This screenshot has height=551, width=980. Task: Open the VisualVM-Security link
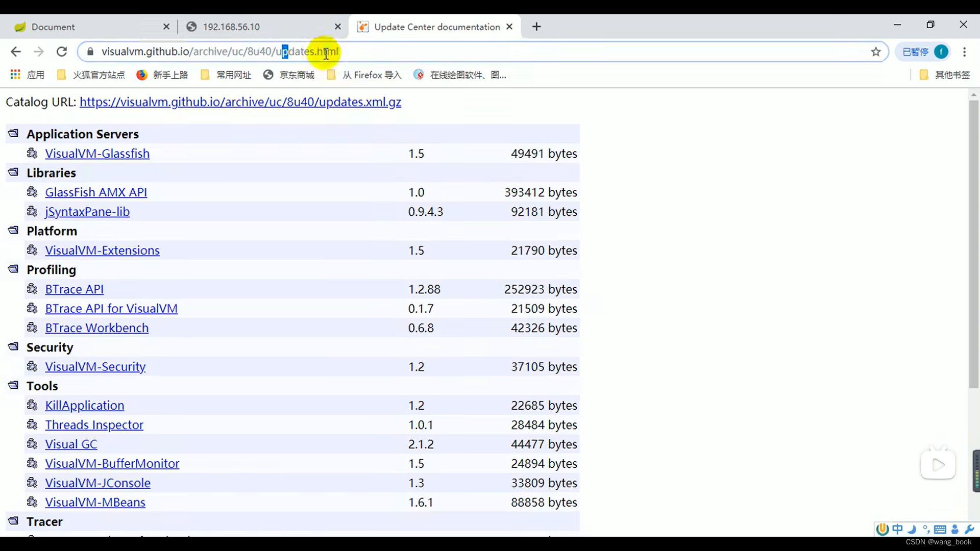tap(95, 367)
